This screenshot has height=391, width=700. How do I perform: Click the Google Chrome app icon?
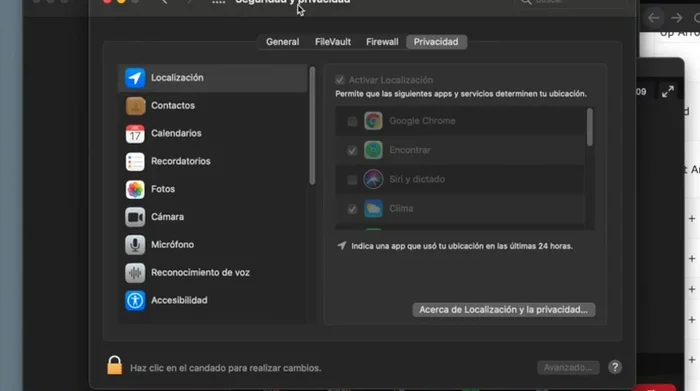click(373, 121)
